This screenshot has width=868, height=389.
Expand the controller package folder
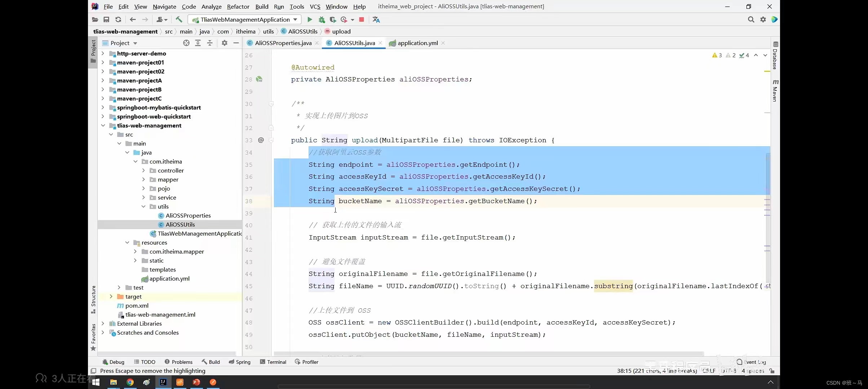tap(143, 170)
